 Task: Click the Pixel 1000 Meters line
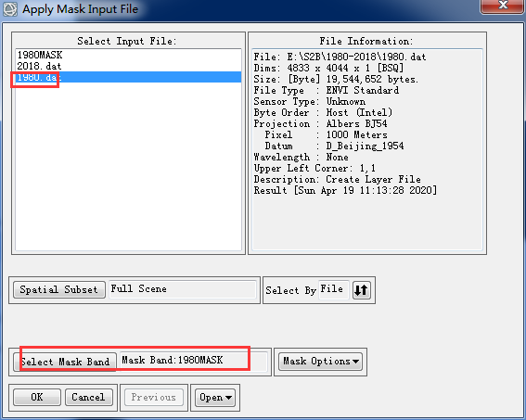326,134
